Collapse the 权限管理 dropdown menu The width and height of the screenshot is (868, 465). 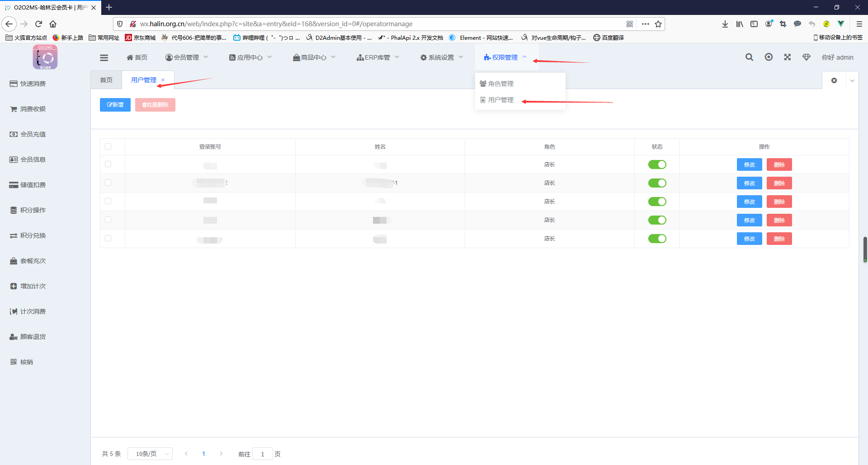click(x=505, y=57)
